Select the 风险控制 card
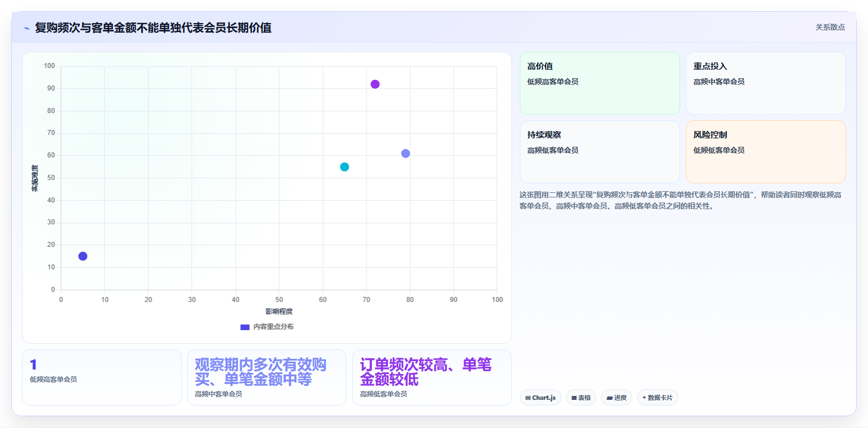 point(766,152)
